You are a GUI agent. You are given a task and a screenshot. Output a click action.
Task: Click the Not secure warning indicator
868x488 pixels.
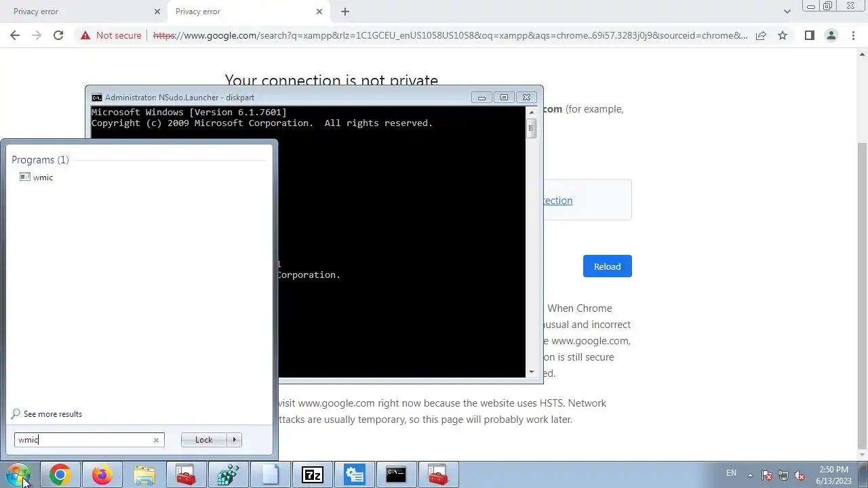111,35
